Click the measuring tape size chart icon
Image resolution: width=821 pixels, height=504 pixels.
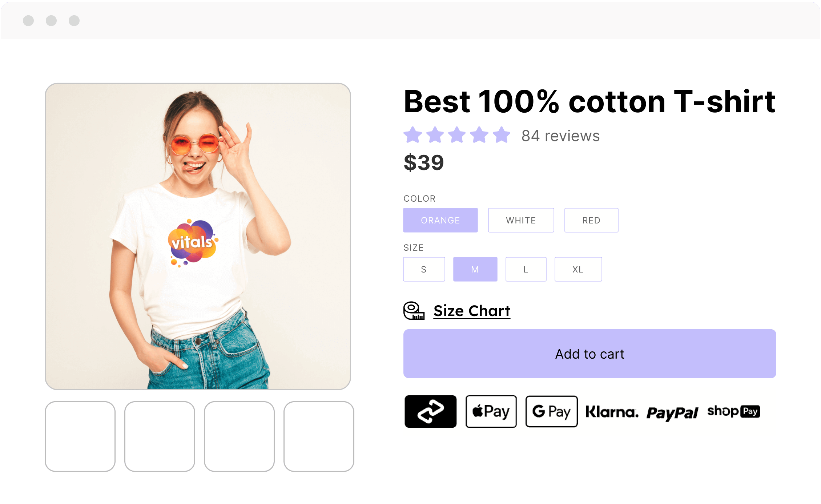tap(414, 311)
